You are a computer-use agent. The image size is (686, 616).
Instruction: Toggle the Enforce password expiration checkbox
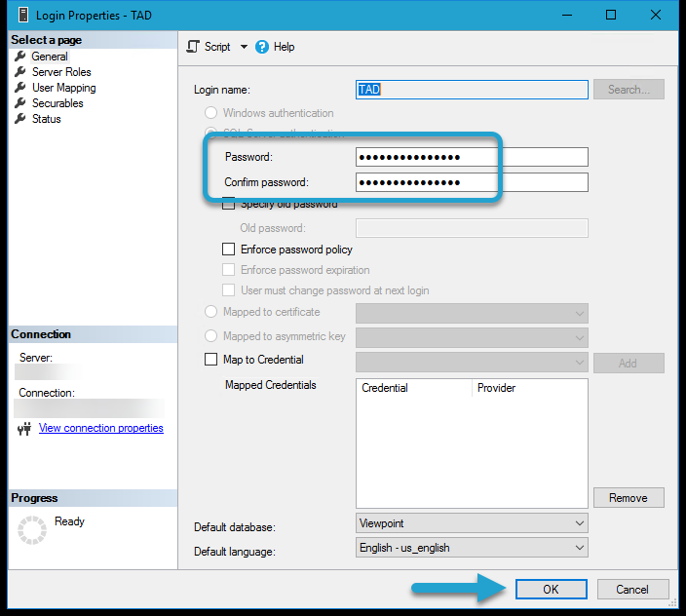(x=228, y=269)
